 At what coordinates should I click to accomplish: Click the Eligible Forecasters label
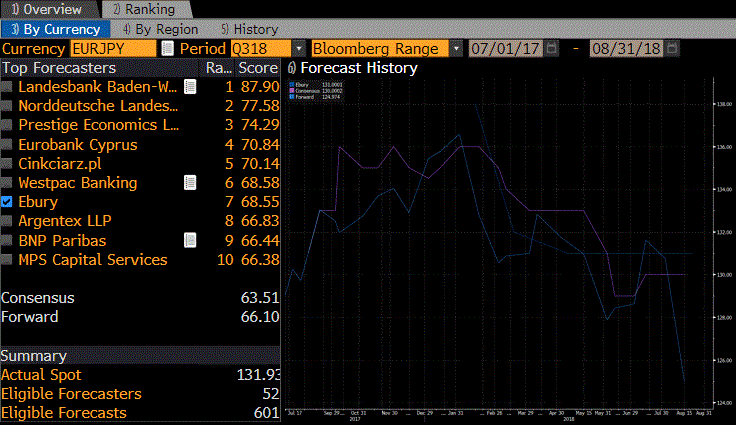(71, 394)
